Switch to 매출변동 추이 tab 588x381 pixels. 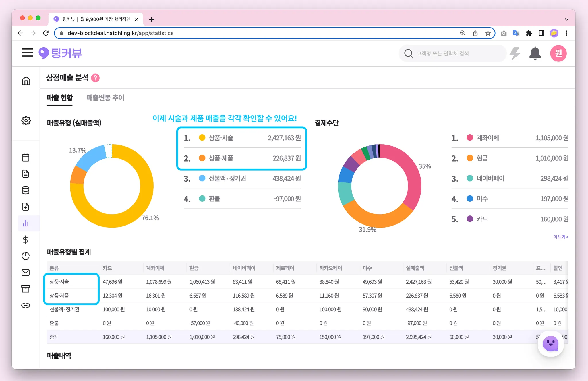pyautogui.click(x=105, y=98)
